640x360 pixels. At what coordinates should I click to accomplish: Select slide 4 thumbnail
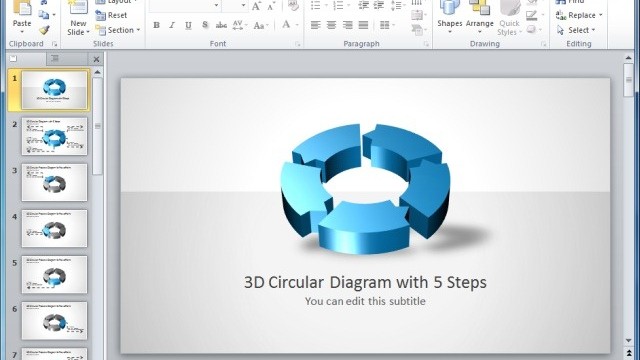pos(54,229)
